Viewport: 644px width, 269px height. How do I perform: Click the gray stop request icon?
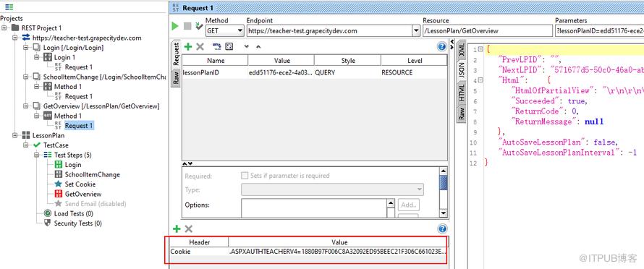pos(187,26)
